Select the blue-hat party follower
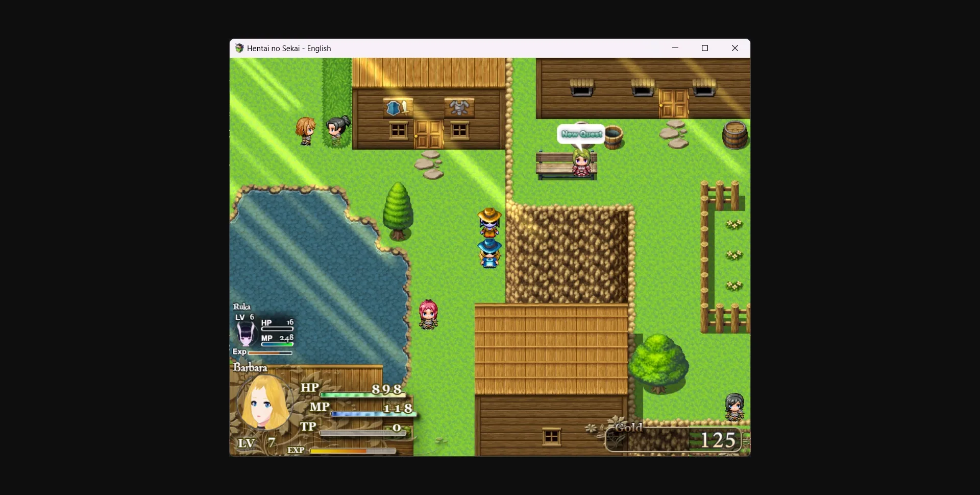 pyautogui.click(x=489, y=253)
